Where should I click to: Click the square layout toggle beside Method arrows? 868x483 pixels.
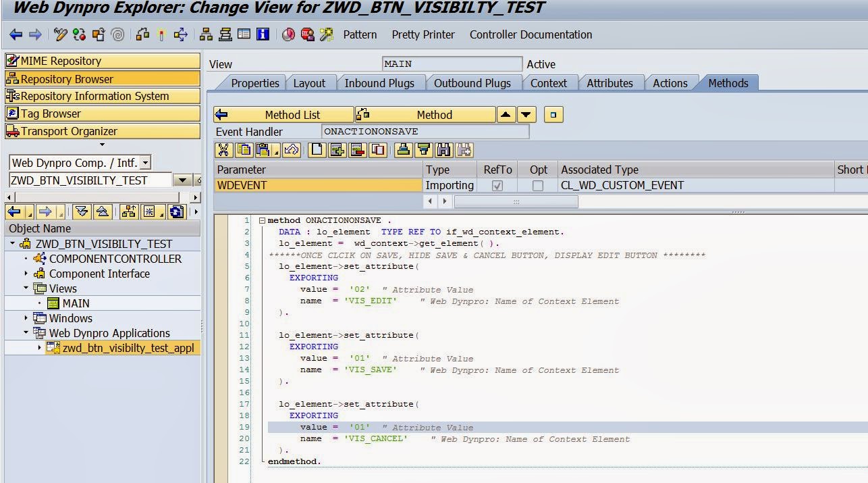(x=553, y=114)
